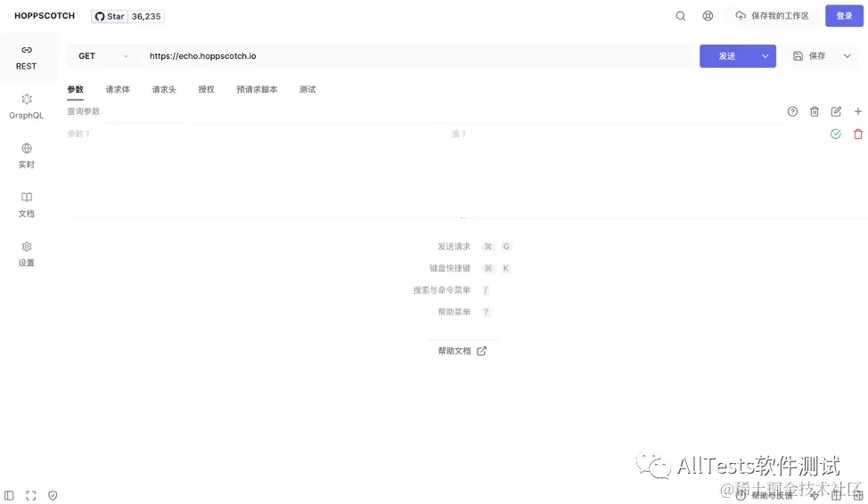This screenshot has height=504, width=868.
Task: Click the 键盘快捷键 shortcut label
Action: point(450,268)
